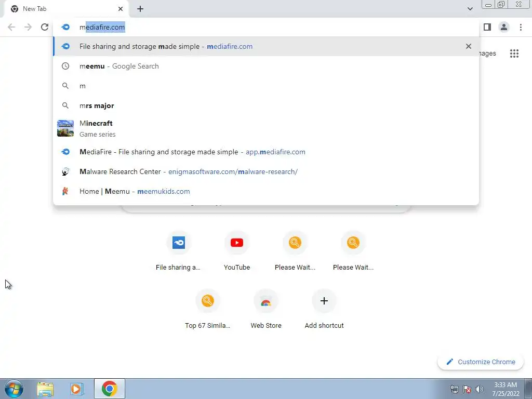This screenshot has height=399, width=532.
Task: Remove the mediafire.com suggestion with X
Action: pos(468,46)
